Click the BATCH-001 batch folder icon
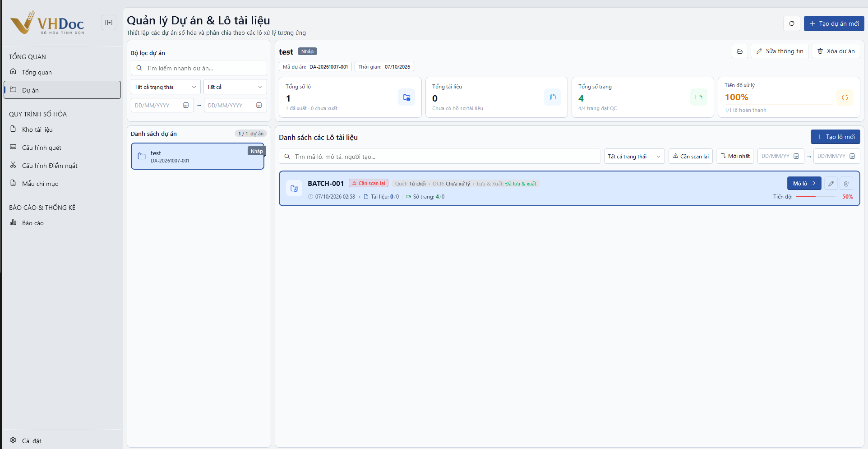The image size is (868, 449). 294,188
